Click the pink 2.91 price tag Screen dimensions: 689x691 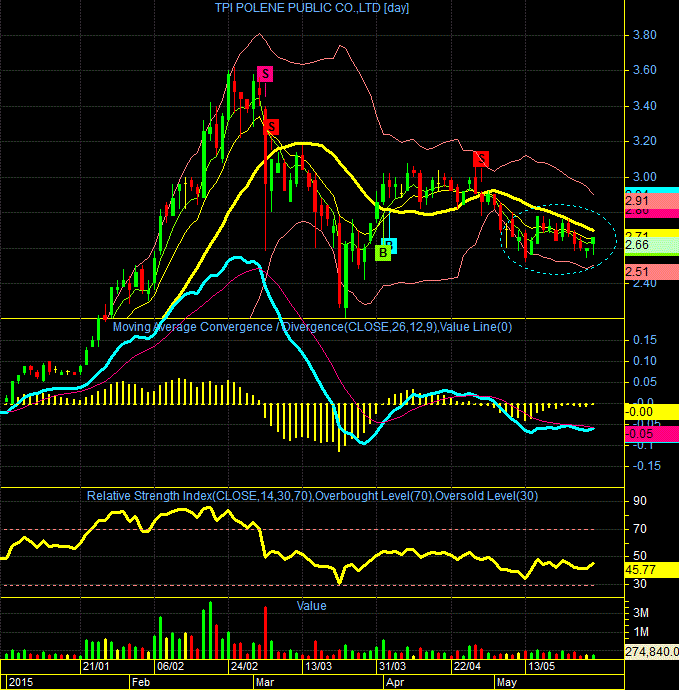pyautogui.click(x=652, y=201)
